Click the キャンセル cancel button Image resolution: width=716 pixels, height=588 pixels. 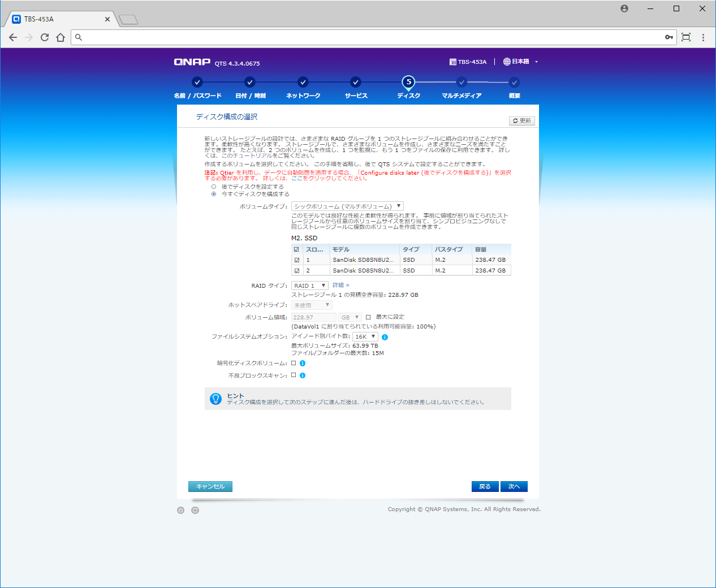210,486
